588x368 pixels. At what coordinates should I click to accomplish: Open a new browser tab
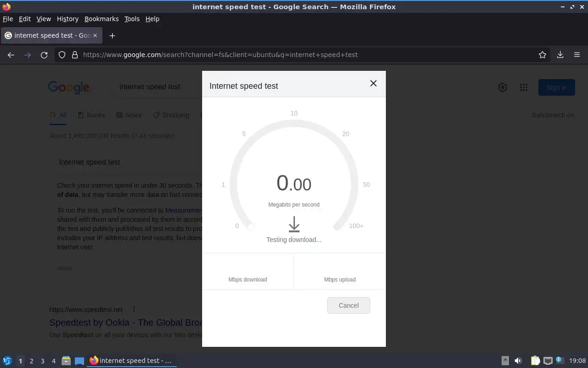pyautogui.click(x=112, y=35)
